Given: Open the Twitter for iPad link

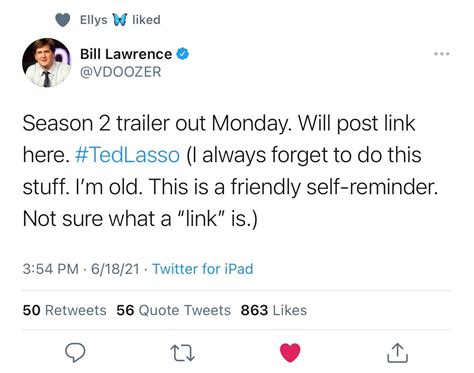Looking at the screenshot, I should (x=203, y=269).
